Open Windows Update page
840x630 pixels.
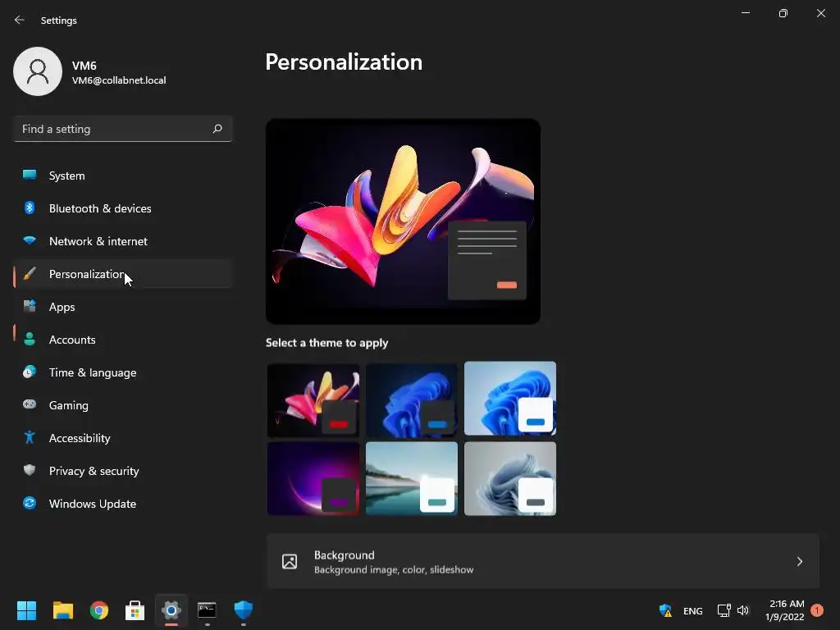123,504
